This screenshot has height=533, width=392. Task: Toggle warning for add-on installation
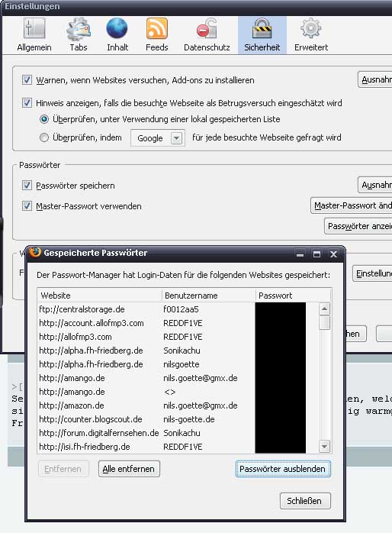coord(27,80)
